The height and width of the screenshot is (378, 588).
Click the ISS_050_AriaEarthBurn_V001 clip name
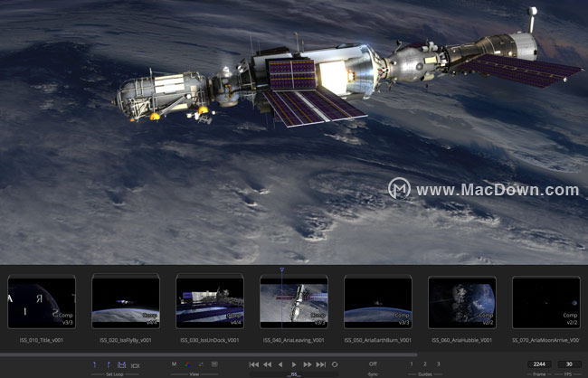click(378, 341)
